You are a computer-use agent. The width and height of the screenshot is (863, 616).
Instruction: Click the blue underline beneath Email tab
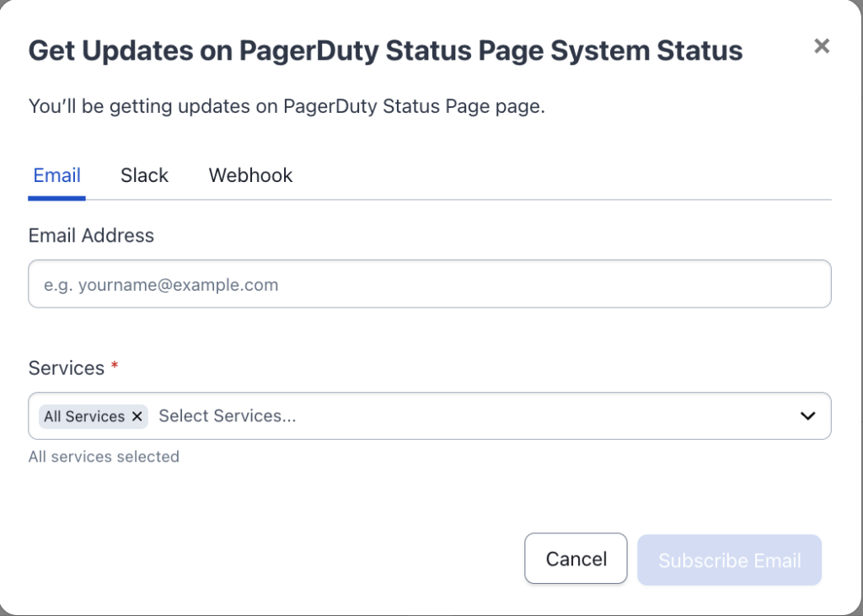(56, 198)
